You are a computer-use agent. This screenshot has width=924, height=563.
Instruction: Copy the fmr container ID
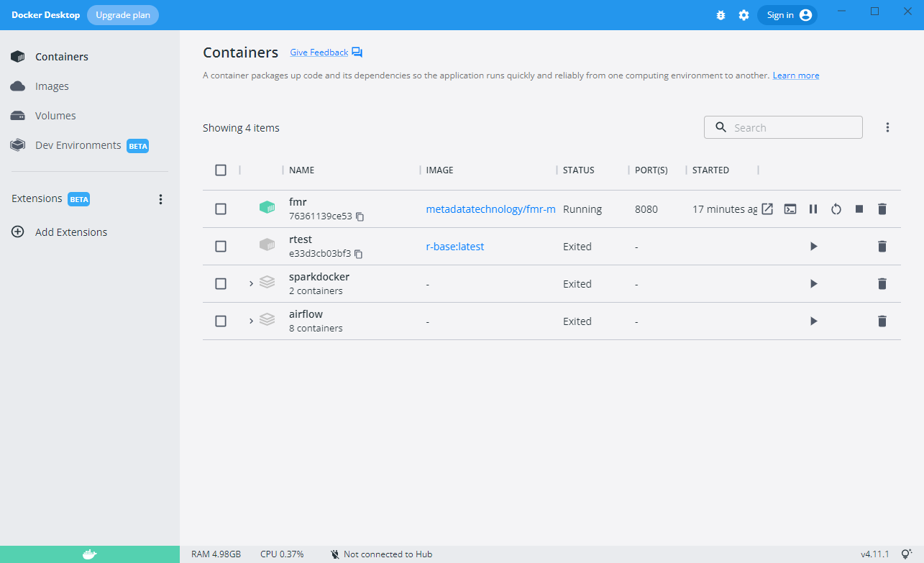360,216
